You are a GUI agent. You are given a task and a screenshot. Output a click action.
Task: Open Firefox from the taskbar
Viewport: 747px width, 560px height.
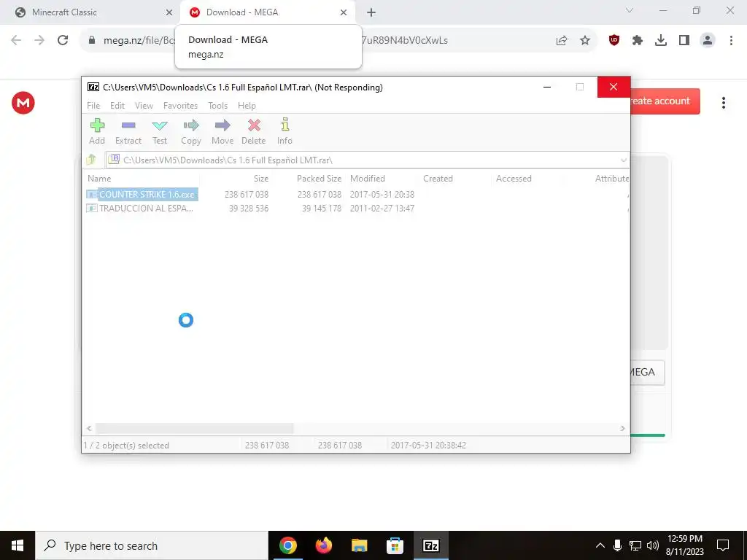tap(323, 545)
